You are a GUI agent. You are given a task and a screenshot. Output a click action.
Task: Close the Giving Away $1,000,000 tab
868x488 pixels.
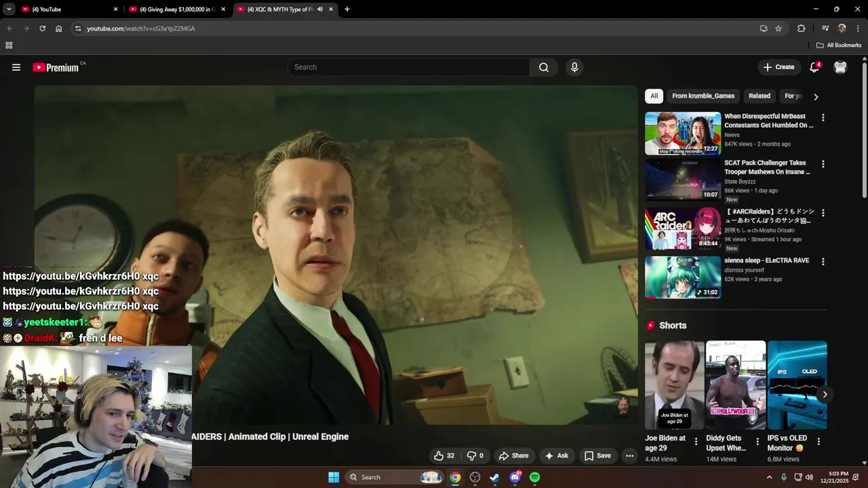223,9
